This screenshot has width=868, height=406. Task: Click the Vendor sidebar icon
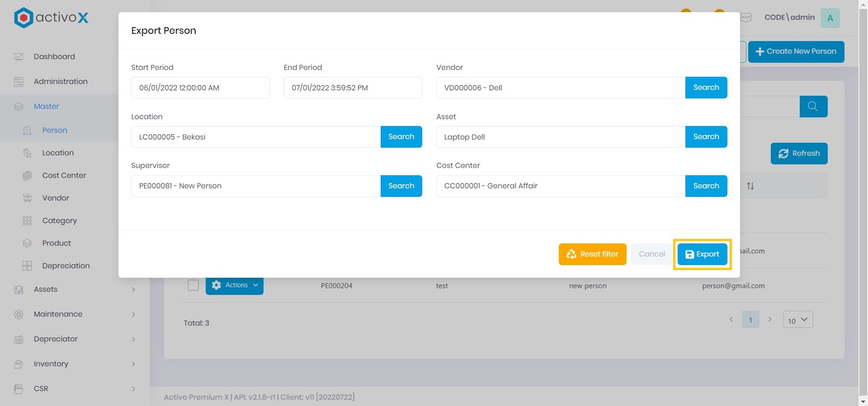click(x=27, y=198)
